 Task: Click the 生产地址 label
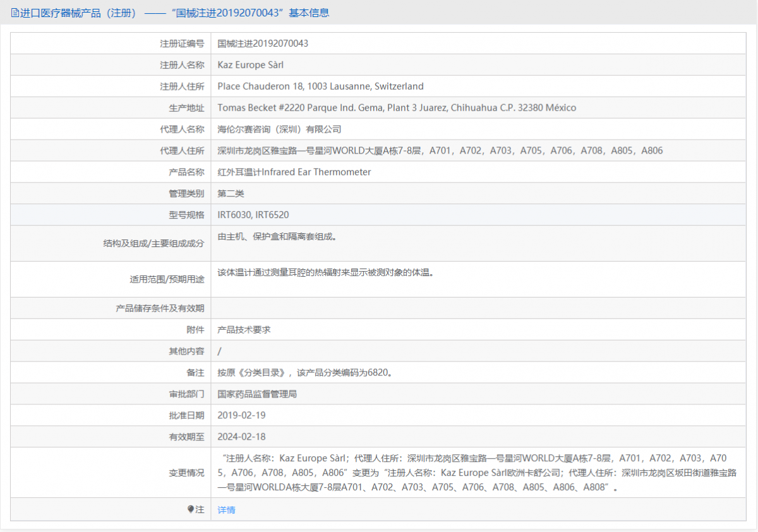tap(186, 108)
